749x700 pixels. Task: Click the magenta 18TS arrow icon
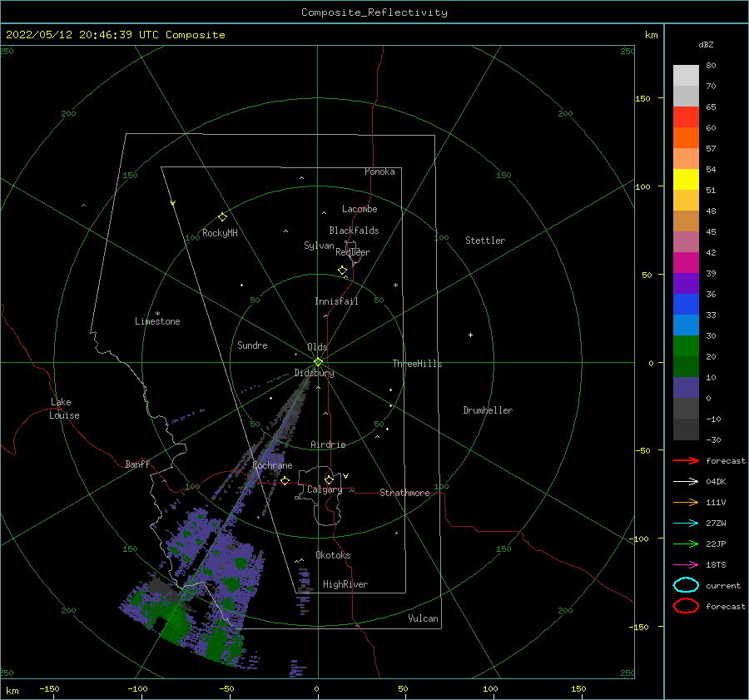[x=686, y=565]
